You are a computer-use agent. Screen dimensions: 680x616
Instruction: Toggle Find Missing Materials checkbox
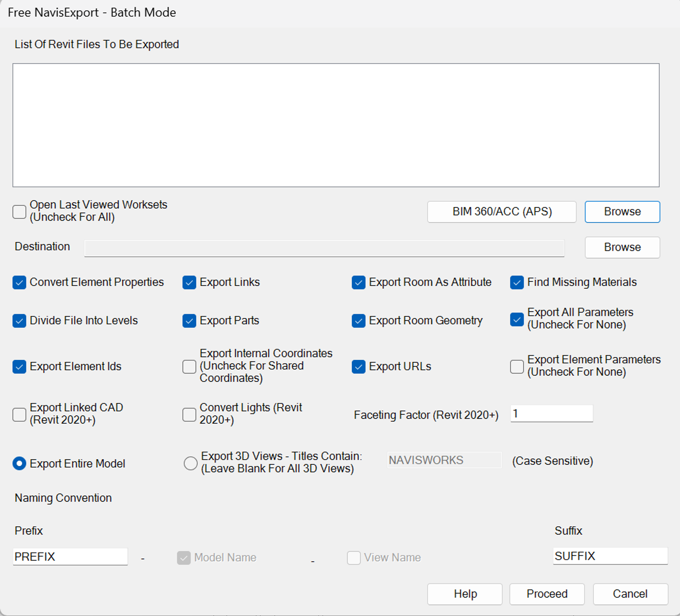coord(516,282)
